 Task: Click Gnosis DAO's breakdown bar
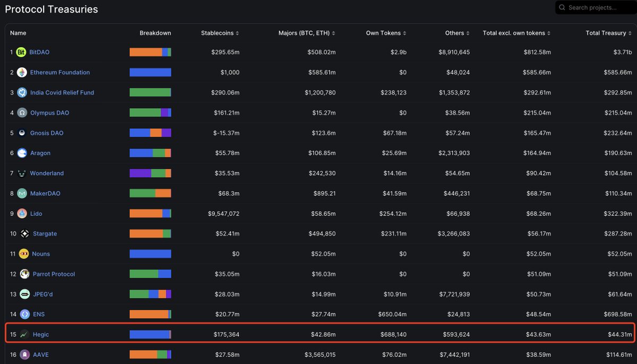150,133
